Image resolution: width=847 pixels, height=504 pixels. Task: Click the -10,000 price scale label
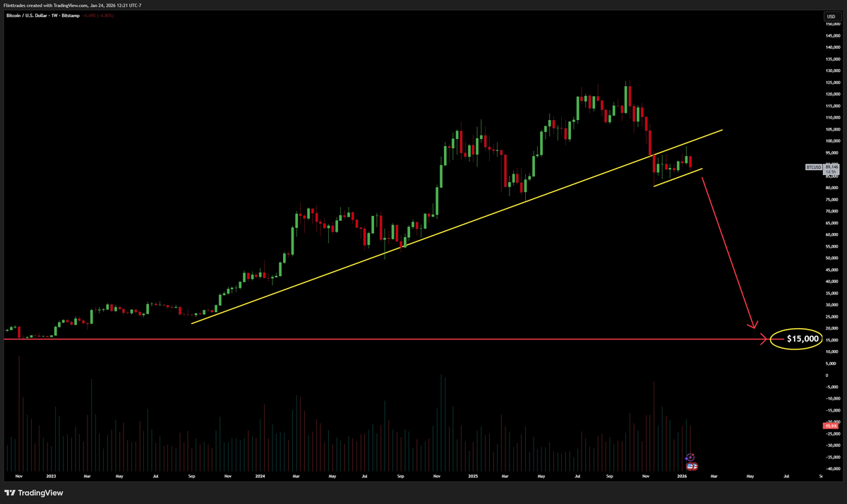point(832,399)
